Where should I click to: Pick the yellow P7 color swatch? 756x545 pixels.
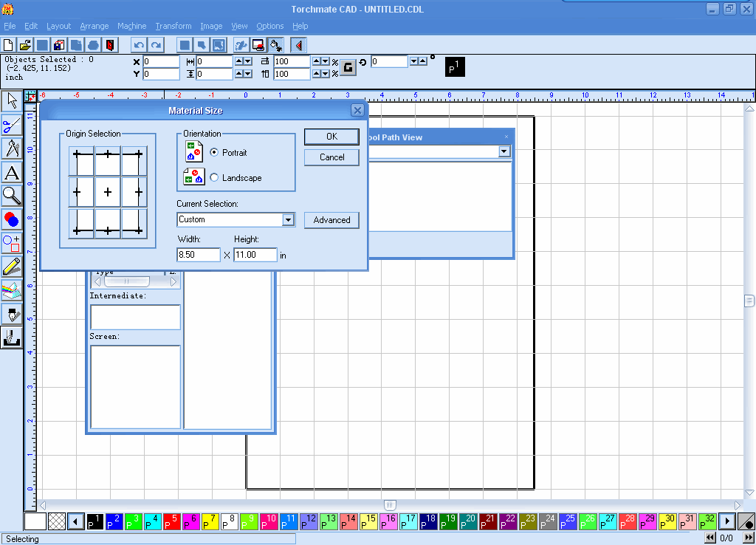pyautogui.click(x=210, y=521)
